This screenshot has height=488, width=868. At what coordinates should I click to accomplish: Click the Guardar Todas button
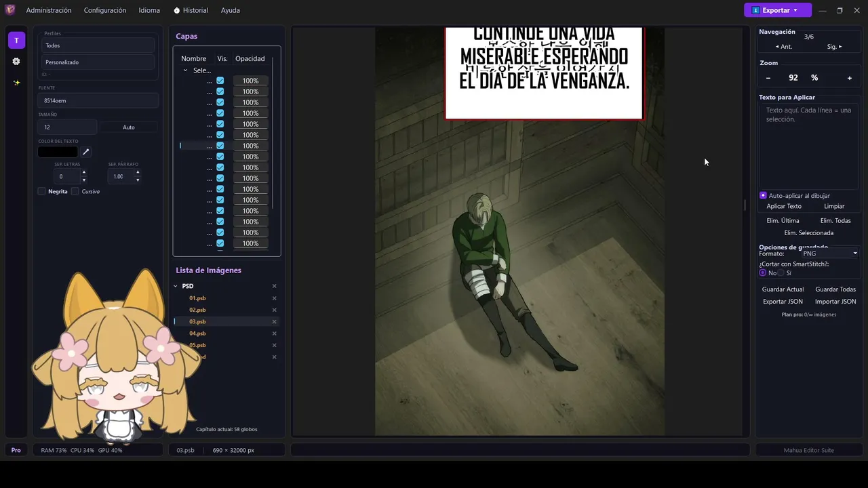coord(835,289)
